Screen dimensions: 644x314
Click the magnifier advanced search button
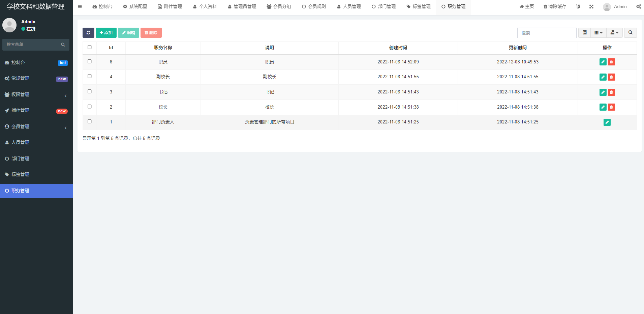630,33
